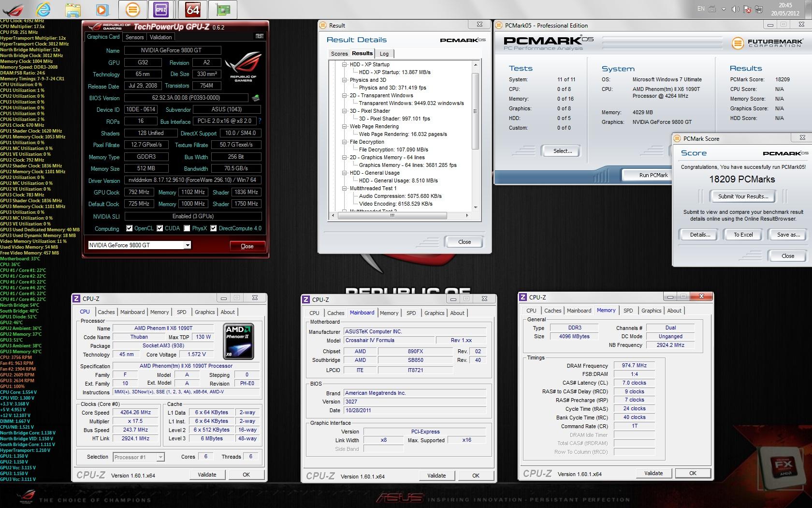Click the Result tree vertical scrollbar thumb
Image resolution: width=812 pixels, height=508 pixels.
475,111
